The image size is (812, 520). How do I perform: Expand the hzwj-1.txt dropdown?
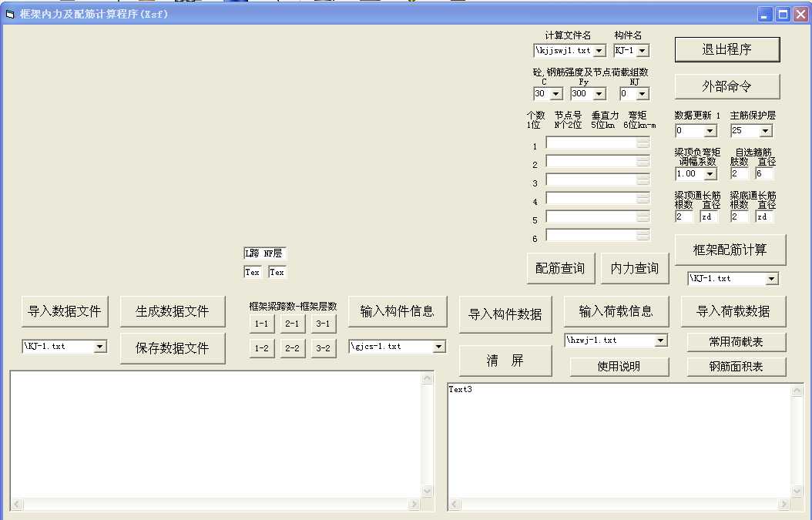661,341
